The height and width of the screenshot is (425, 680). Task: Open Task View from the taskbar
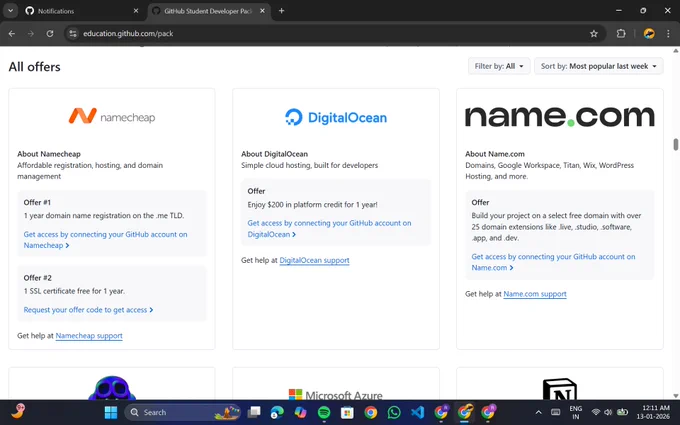click(254, 412)
